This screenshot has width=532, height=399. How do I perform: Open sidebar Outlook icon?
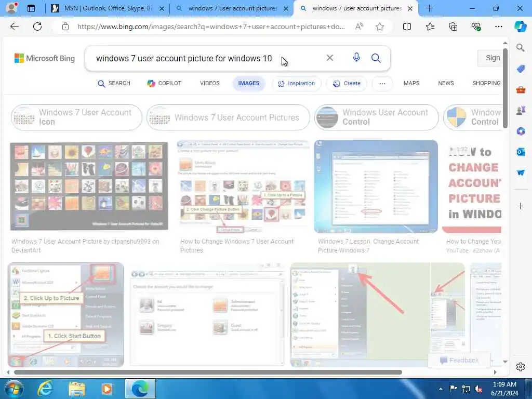pos(521,152)
